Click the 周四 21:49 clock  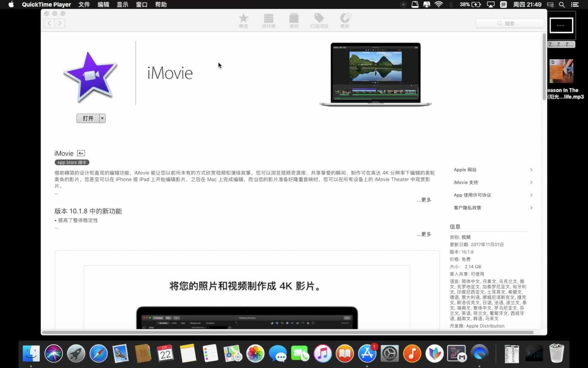[527, 4]
